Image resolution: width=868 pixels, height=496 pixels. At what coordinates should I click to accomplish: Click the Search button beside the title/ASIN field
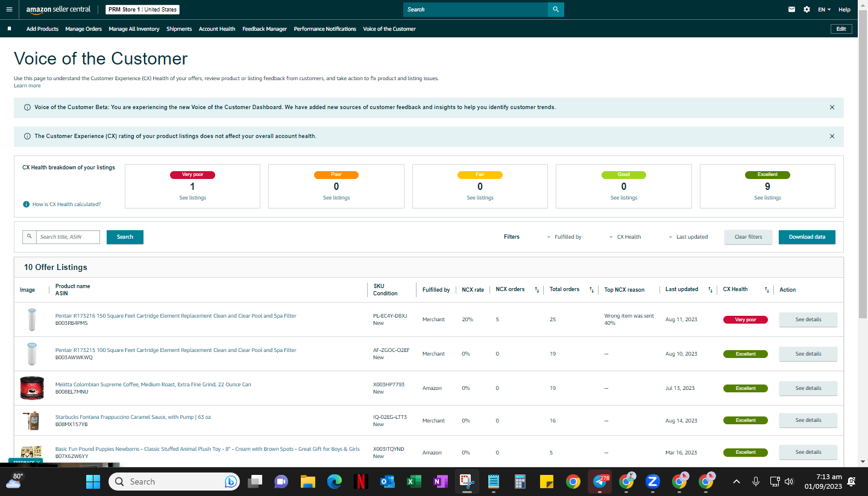coord(125,237)
